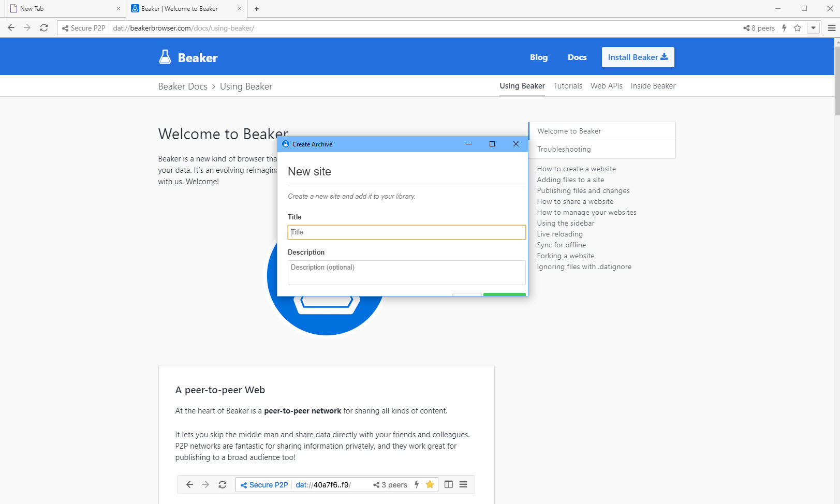Viewport: 840px width, 504px height.
Task: Open the Blog page
Action: coord(539,57)
